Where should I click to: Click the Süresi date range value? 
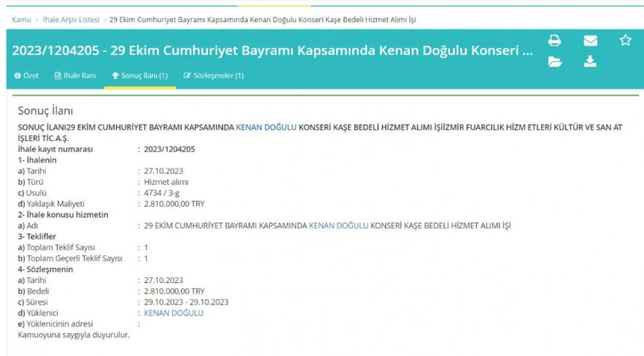point(186,302)
